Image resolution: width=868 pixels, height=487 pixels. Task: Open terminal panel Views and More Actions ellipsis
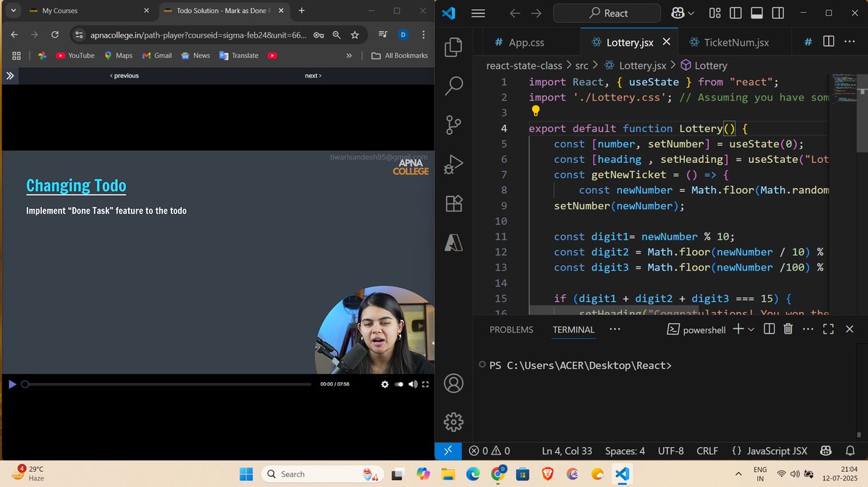[808, 329]
